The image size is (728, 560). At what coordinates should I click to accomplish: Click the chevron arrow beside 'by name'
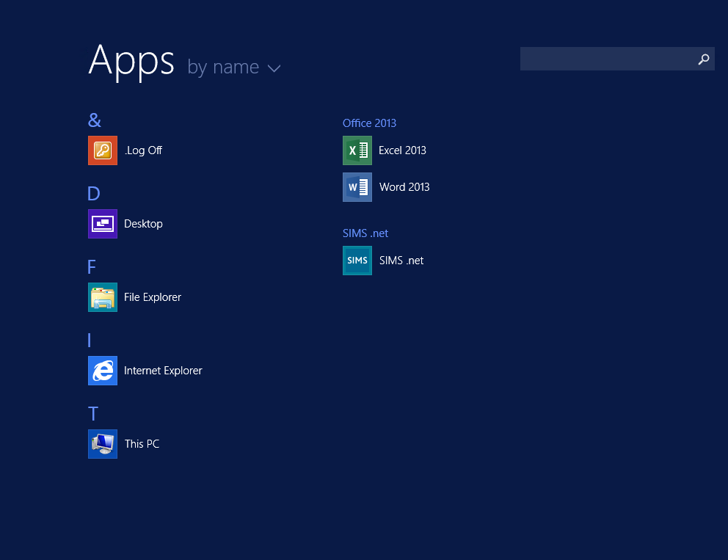pos(274,69)
